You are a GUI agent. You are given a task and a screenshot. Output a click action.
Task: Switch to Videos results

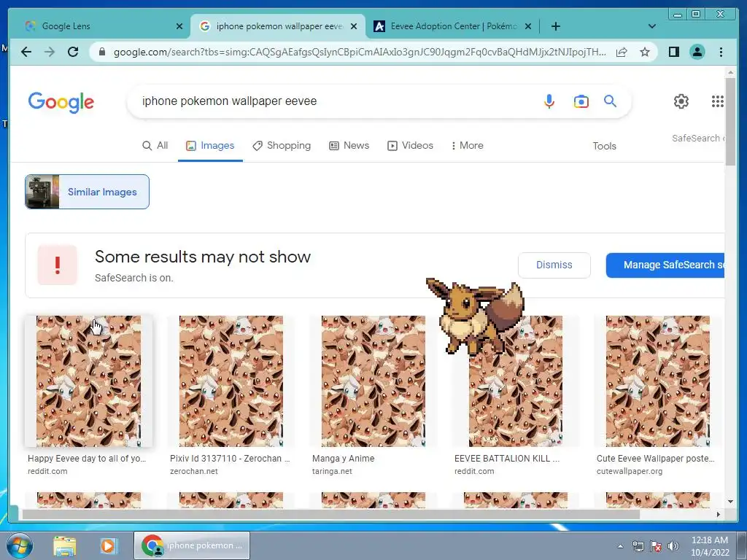410,146
